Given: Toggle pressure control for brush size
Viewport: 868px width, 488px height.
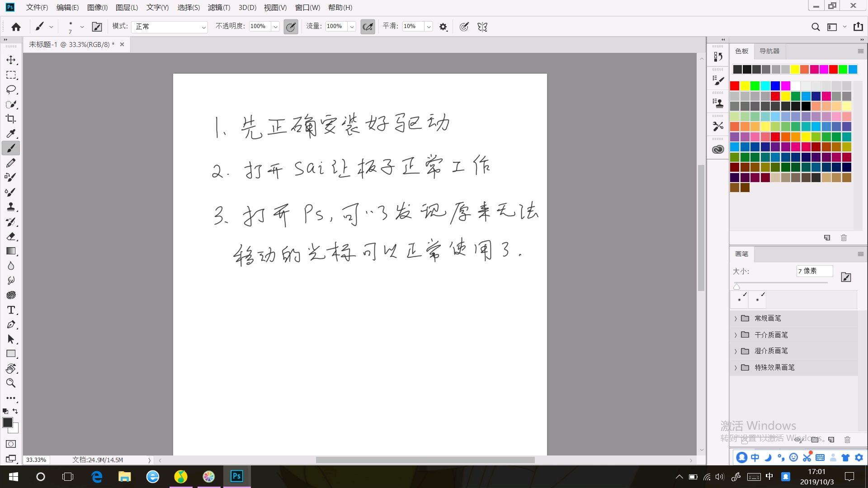Looking at the screenshot, I should [464, 27].
